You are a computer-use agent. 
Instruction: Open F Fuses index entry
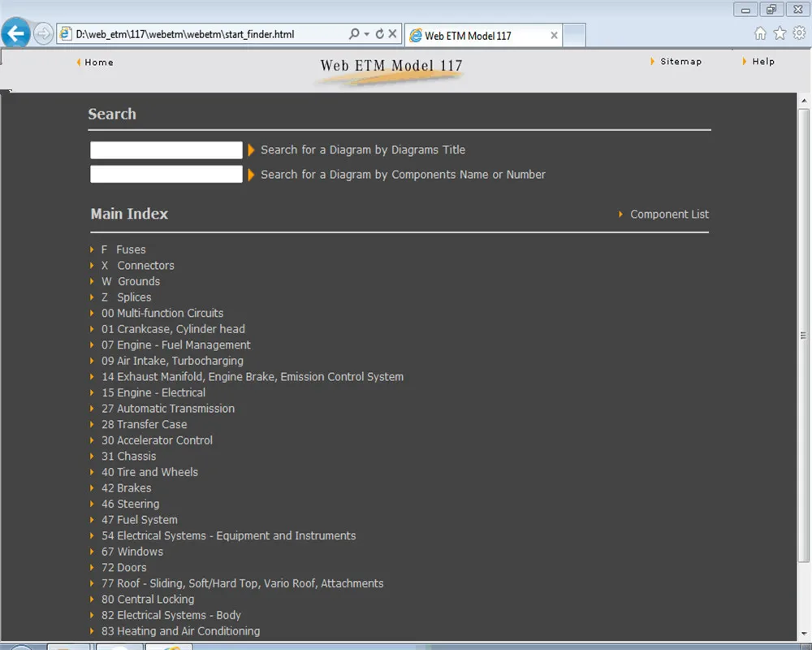(x=123, y=249)
